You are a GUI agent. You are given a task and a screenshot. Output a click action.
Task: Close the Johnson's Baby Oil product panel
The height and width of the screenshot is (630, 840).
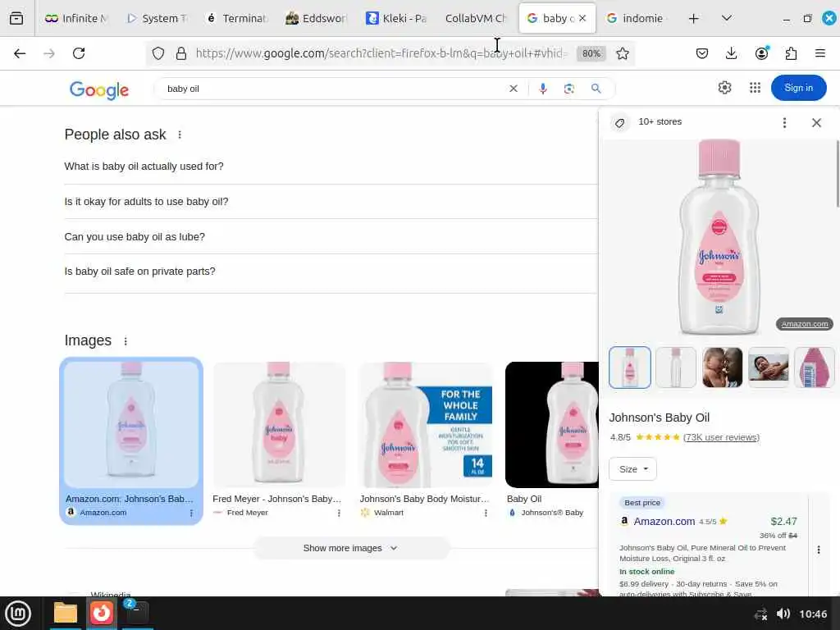click(x=816, y=123)
